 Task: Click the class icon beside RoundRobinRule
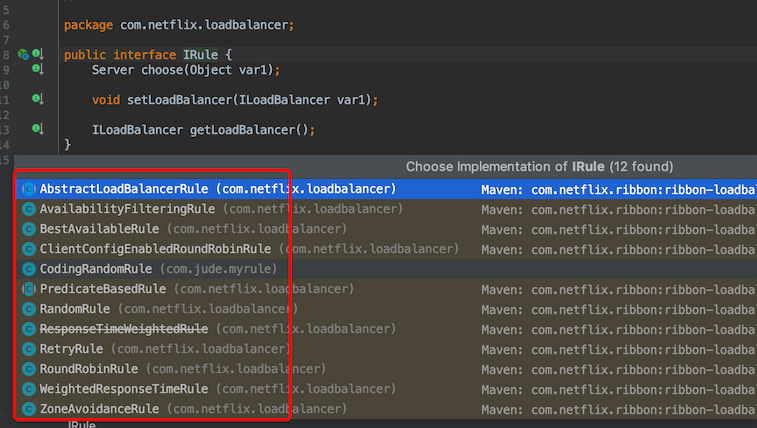[29, 369]
